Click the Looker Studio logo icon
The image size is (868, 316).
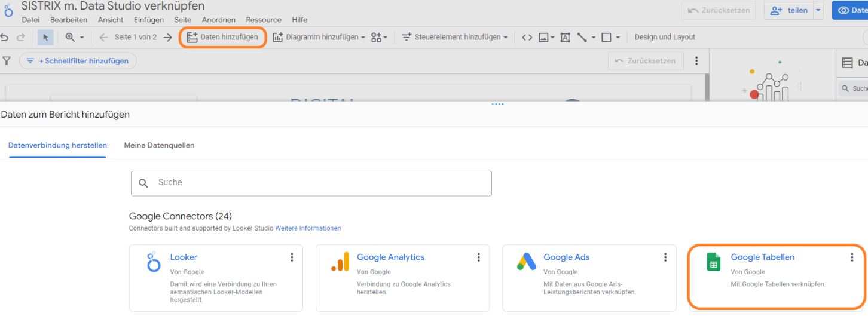8,11
